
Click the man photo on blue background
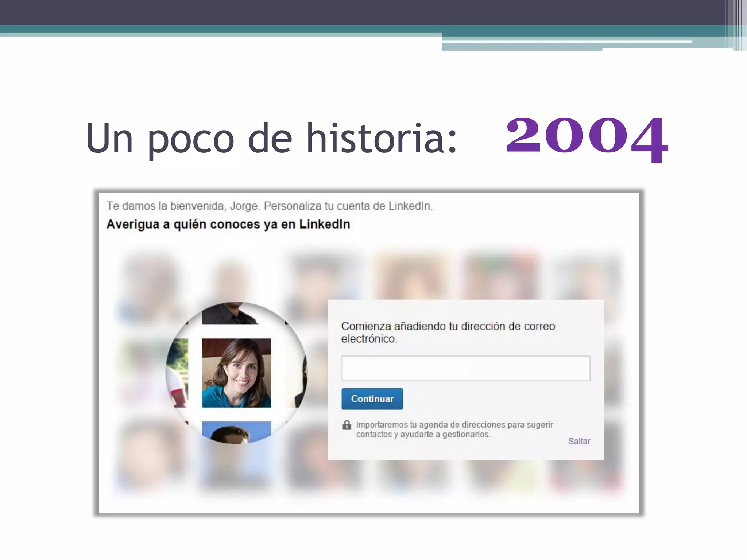236,432
